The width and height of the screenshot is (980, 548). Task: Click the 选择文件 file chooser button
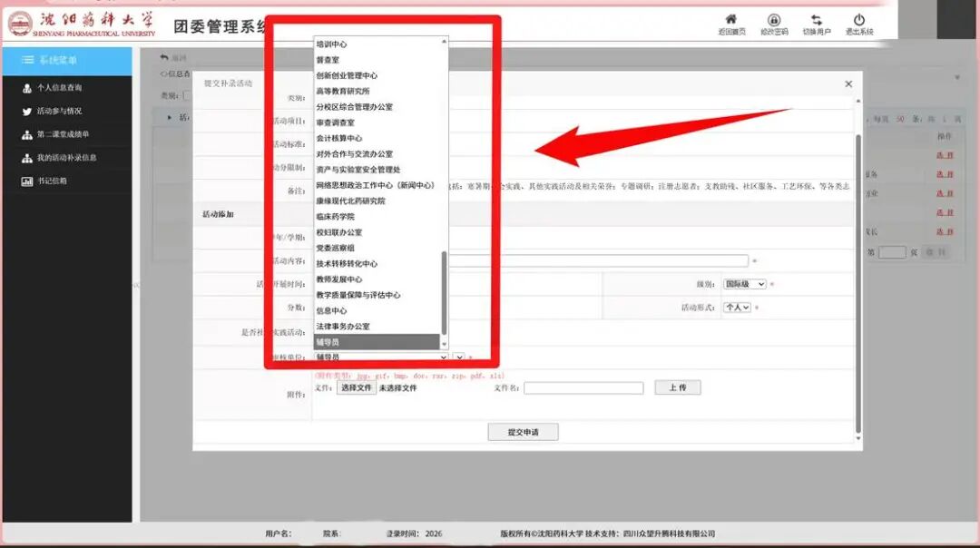coord(357,388)
